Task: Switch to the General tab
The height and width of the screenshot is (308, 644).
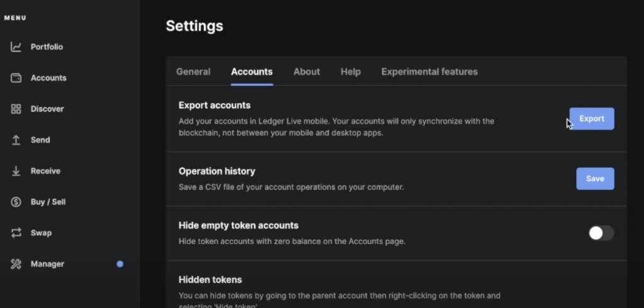Action: [193, 72]
